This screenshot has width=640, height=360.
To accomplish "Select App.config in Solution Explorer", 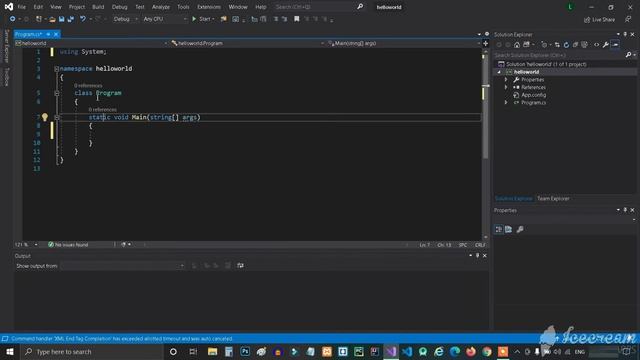I will (x=533, y=95).
